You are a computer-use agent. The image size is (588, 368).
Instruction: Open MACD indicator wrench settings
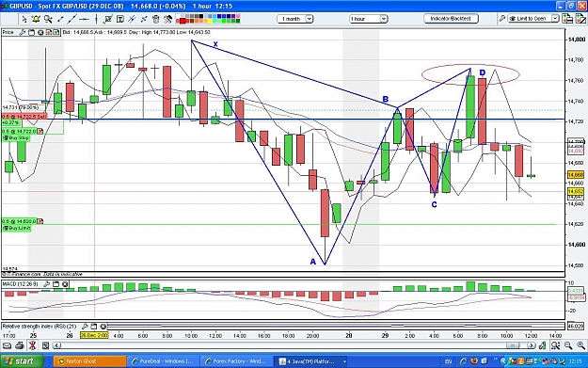pyautogui.click(x=46, y=284)
